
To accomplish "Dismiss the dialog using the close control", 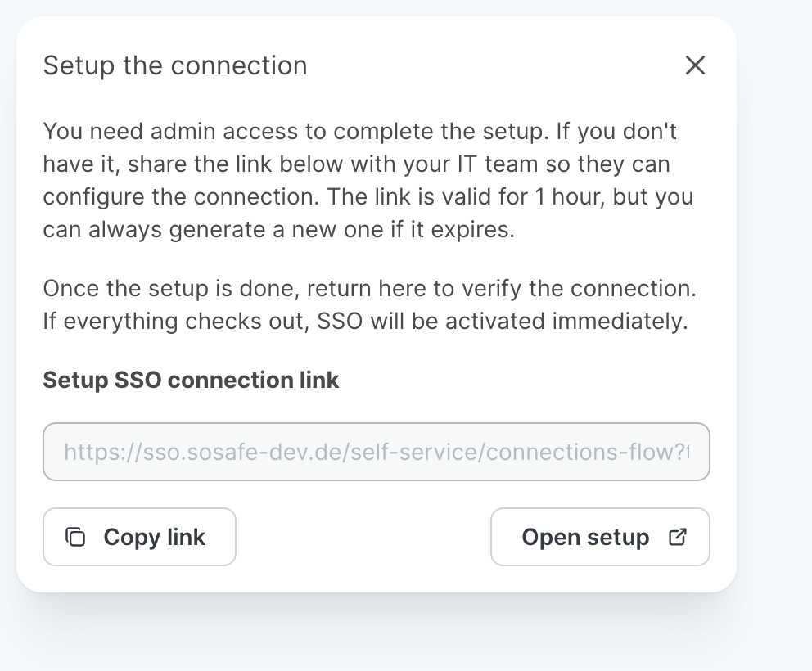I will pos(695,65).
